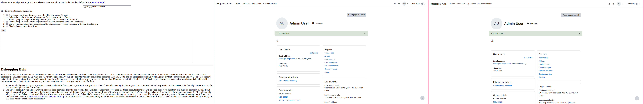Dismiss 'Changes saved' alert in middle window
This screenshot has height=104, width=644.
(x=365, y=33)
